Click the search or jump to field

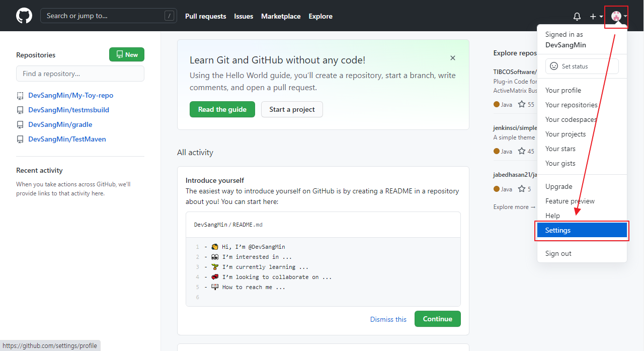tap(108, 16)
